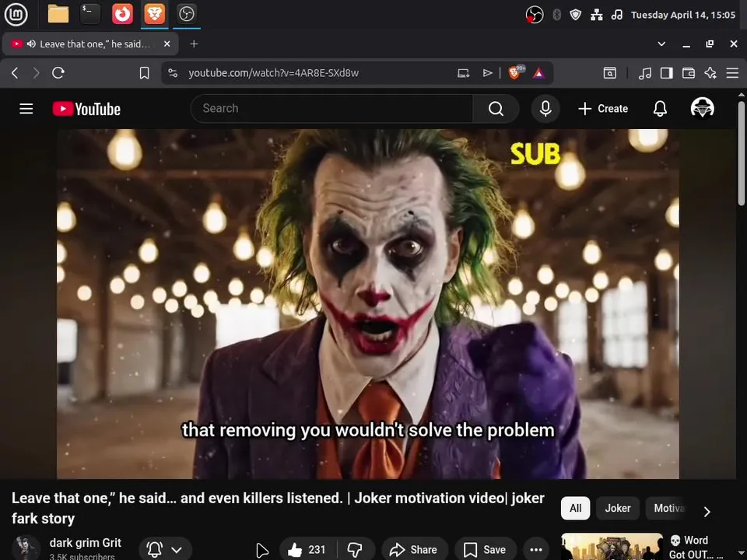
Task: Open the Word Got OUT recommended video
Action: (x=696, y=547)
